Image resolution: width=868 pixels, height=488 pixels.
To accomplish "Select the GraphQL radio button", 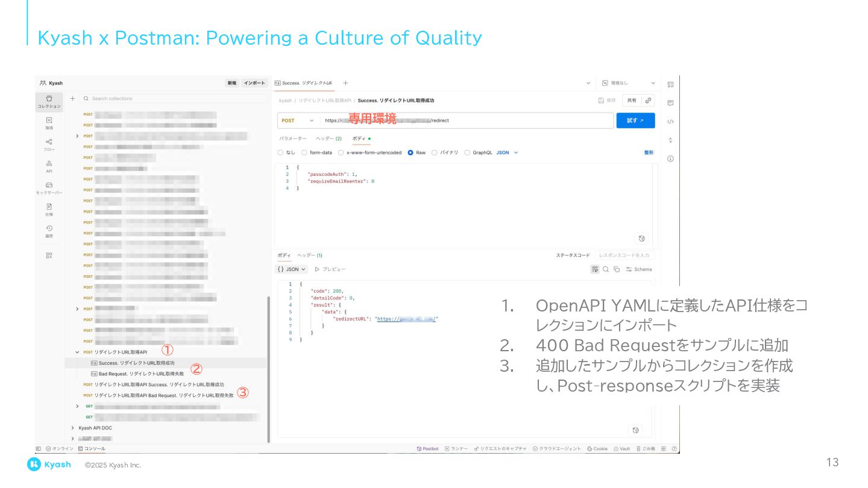I will click(x=467, y=153).
